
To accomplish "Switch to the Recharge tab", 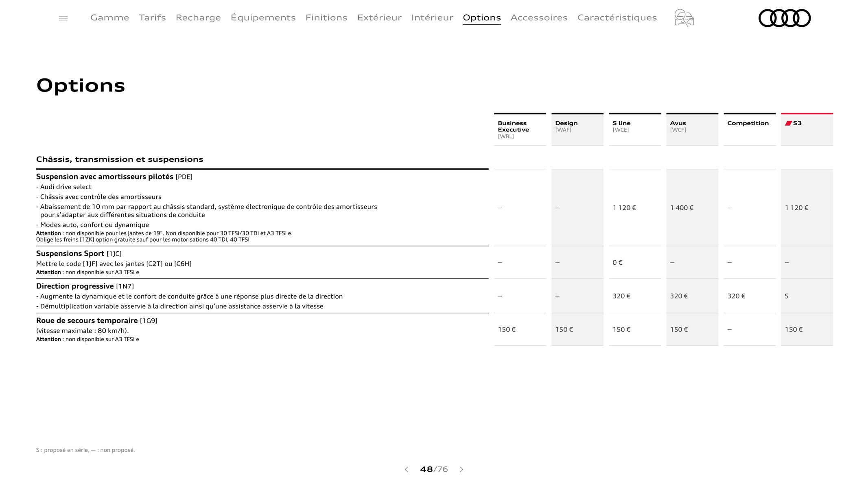I will tap(198, 17).
